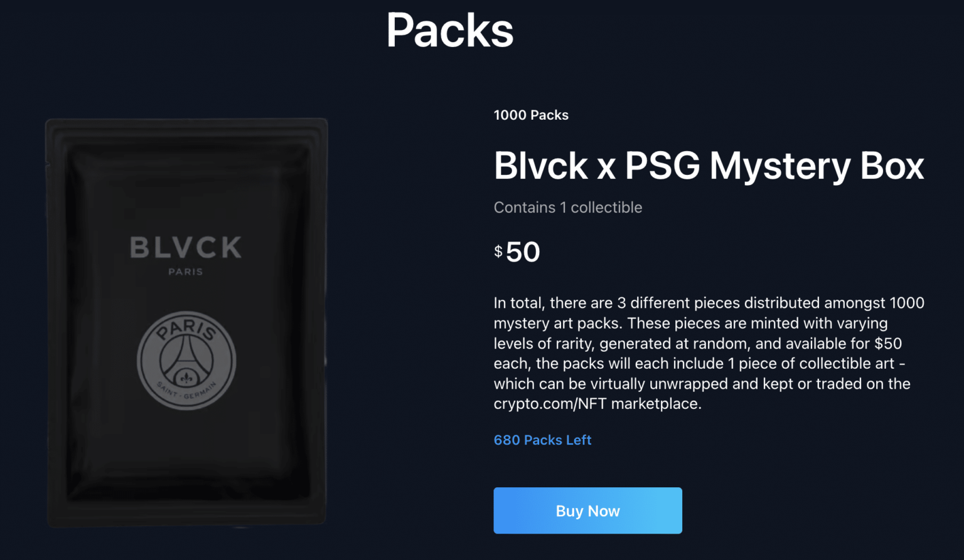Click the small PARIS text under BLVCK
Screen dimensions: 964x560
(x=186, y=272)
